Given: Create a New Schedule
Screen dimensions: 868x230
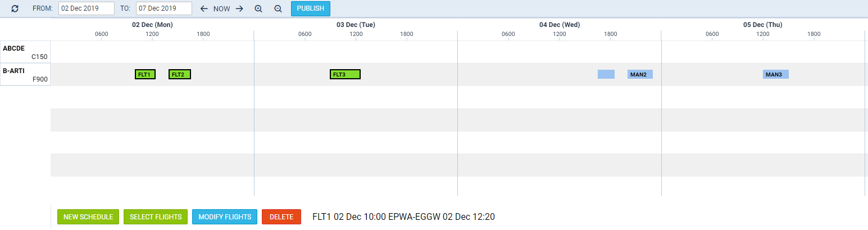Looking at the screenshot, I should tap(88, 217).
